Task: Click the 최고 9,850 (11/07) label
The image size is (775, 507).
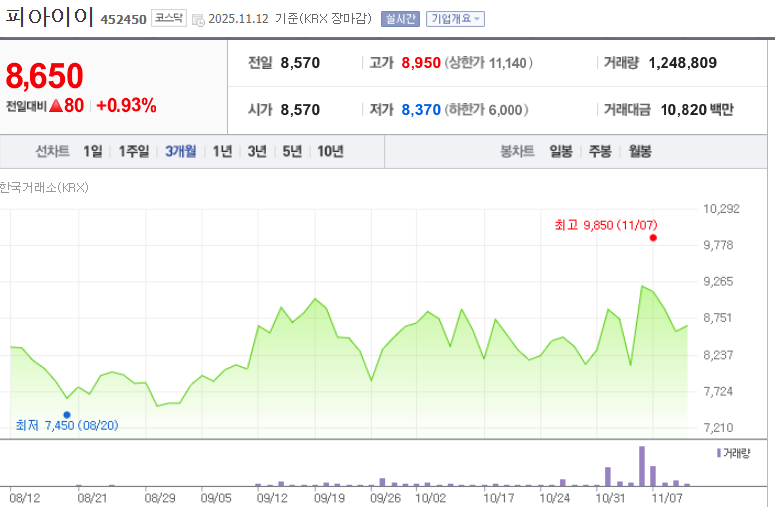Action: (x=606, y=225)
